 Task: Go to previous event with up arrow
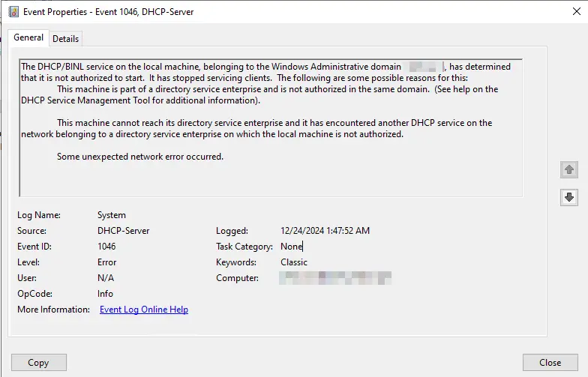pos(569,169)
